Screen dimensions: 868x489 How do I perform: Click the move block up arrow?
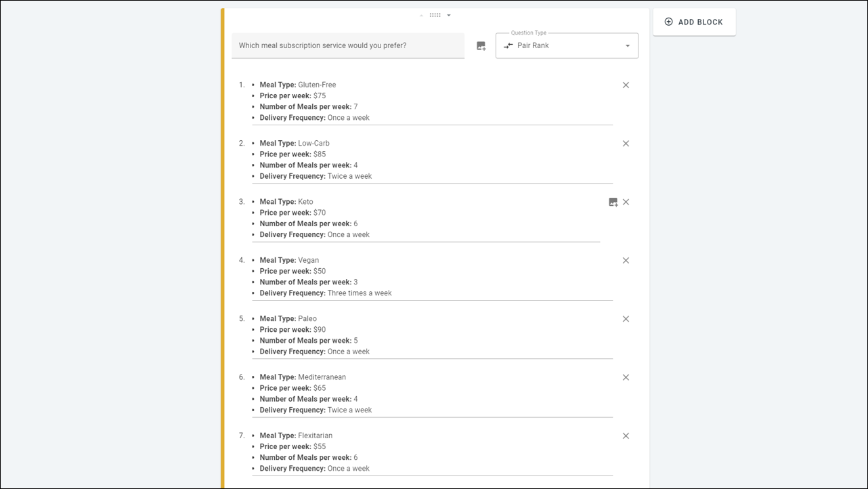(421, 15)
